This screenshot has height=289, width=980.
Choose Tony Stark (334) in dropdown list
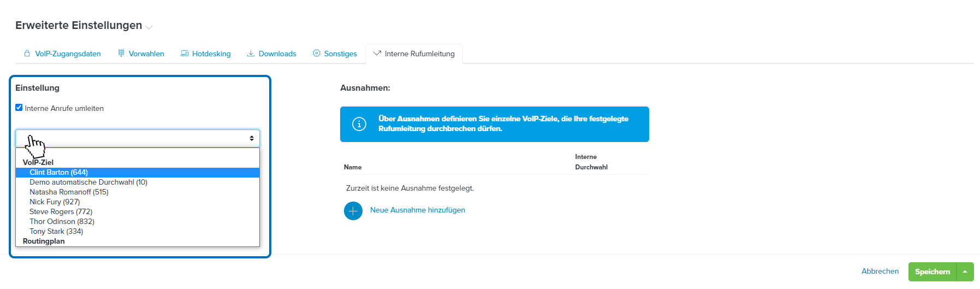[56, 232]
